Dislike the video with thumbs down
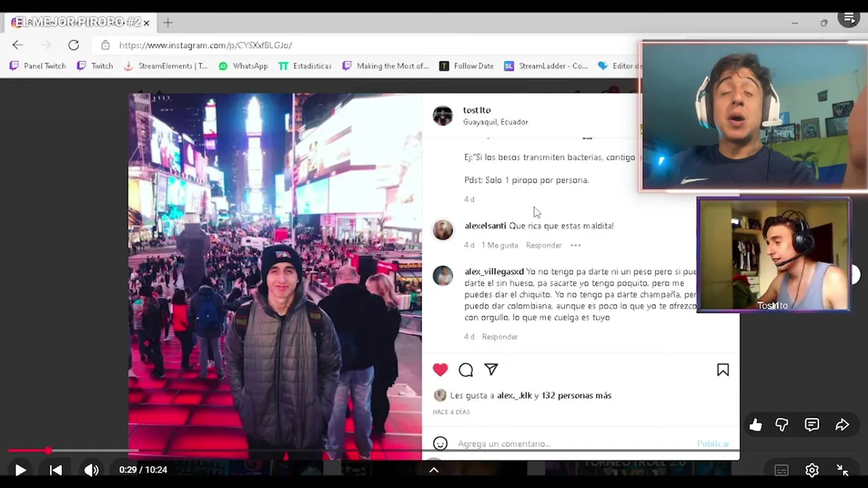Viewport: 868px width, 488px height. [782, 425]
